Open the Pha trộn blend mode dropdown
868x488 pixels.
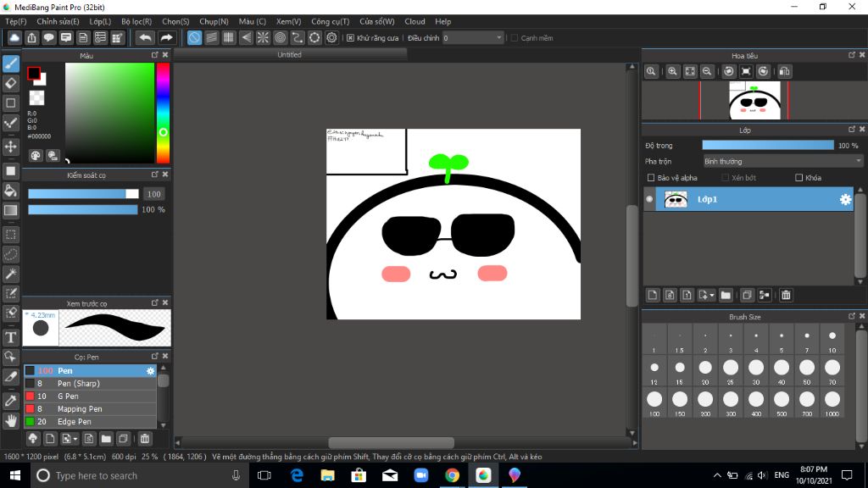[782, 162]
